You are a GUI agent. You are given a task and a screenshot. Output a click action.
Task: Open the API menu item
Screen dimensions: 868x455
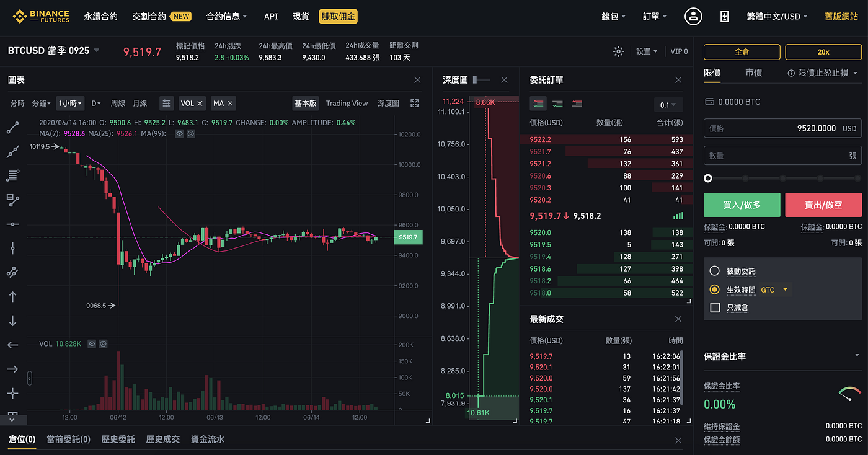point(271,17)
